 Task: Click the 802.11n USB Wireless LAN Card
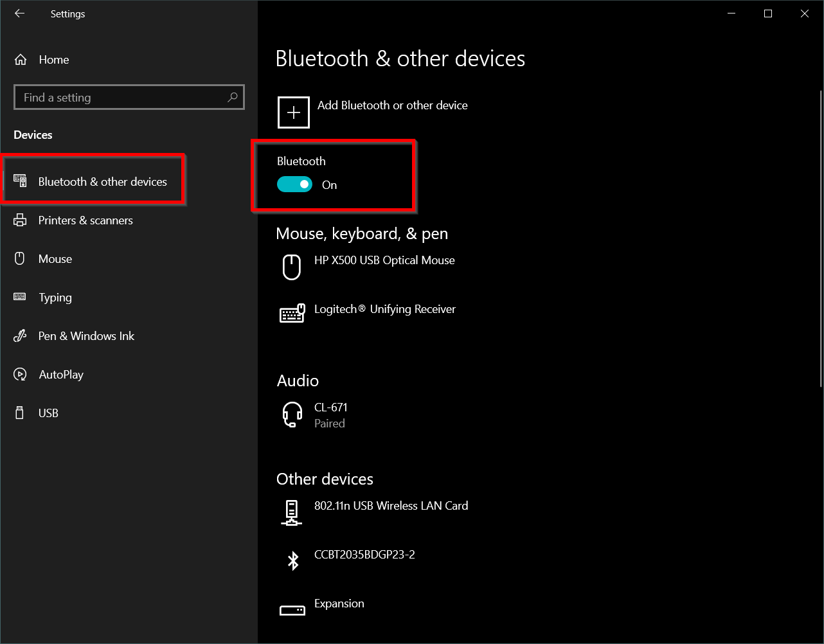coord(391,506)
